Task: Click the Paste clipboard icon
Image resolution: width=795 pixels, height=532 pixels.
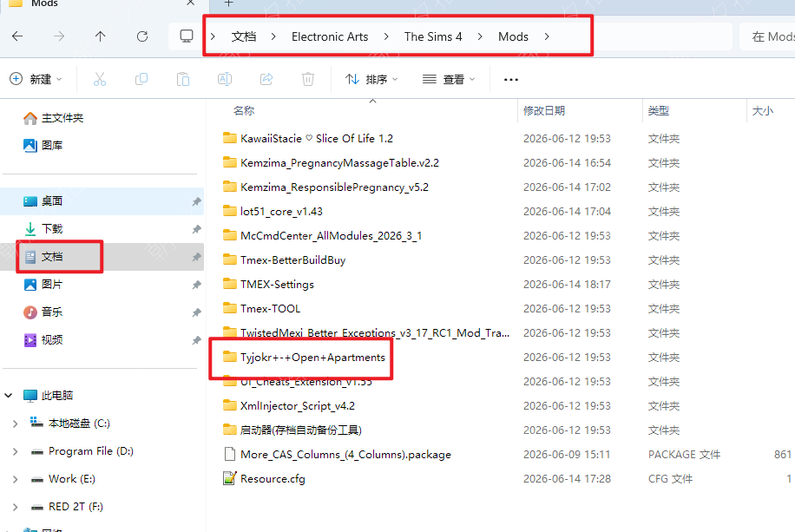Action: point(183,79)
